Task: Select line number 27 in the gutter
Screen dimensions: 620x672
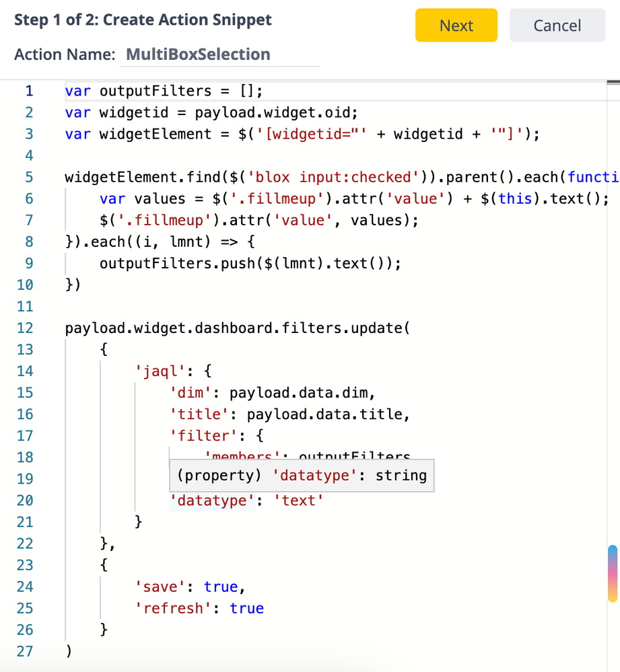Action: point(25,650)
